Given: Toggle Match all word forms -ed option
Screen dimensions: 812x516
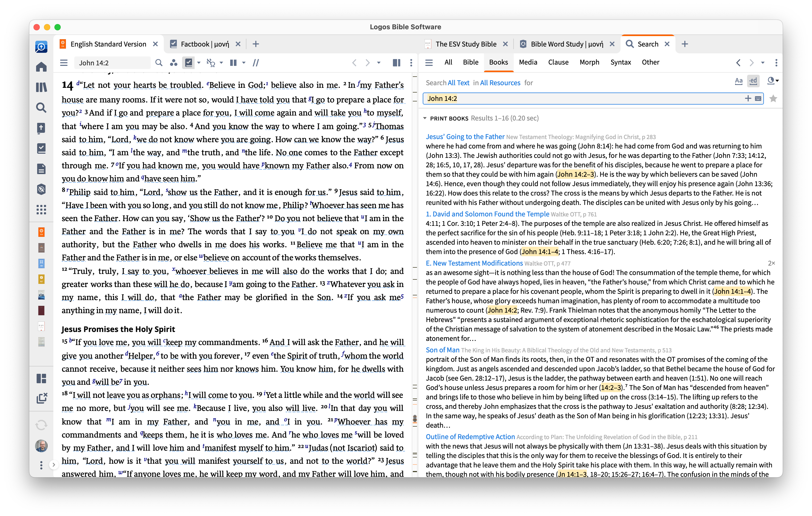Looking at the screenshot, I should pos(753,81).
